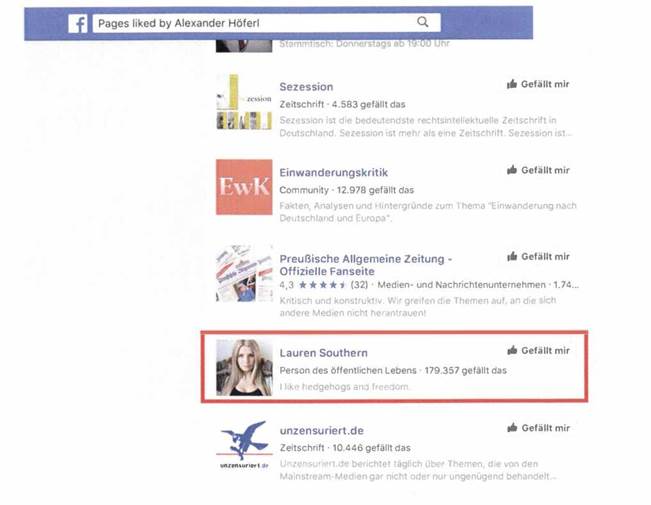Like the unzensuriert.de page
Viewport: 651px width, 505px height.
(x=538, y=428)
